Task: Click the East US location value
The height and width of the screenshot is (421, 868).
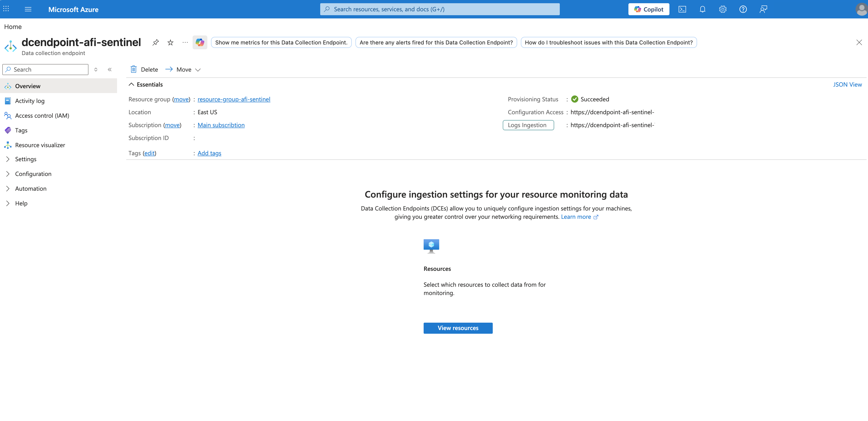Action: [x=207, y=112]
